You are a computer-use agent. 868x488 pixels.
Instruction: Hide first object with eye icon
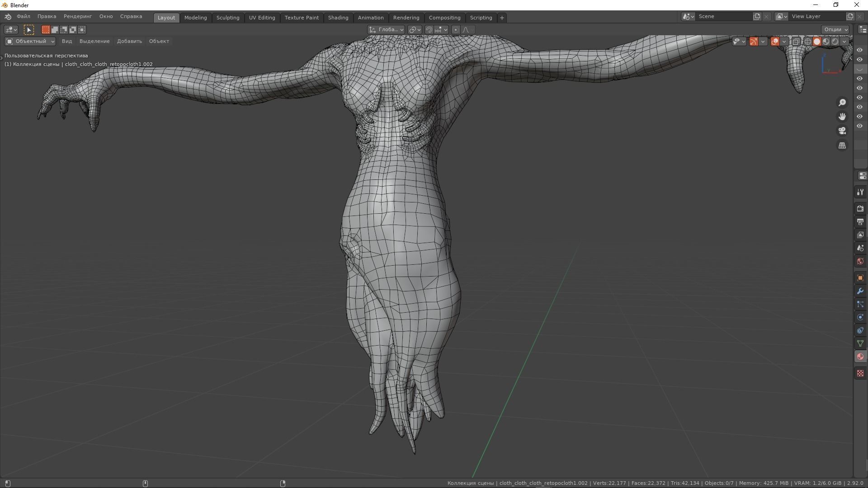pos(859,50)
